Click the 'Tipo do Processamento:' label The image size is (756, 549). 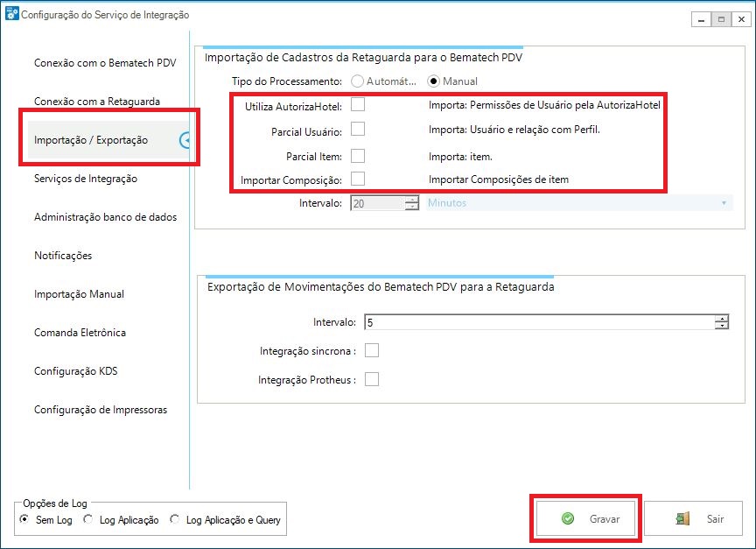(287, 81)
